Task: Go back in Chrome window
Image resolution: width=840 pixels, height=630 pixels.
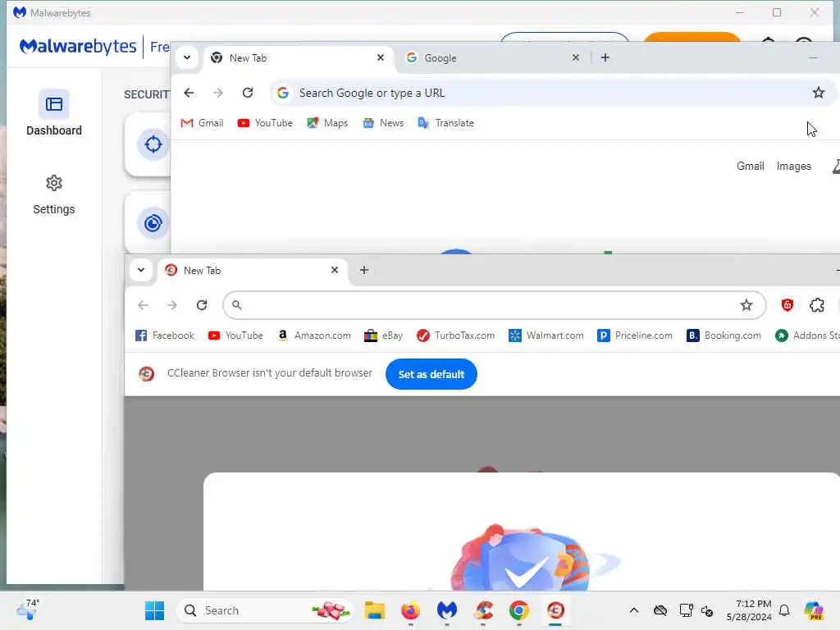Action: (189, 93)
